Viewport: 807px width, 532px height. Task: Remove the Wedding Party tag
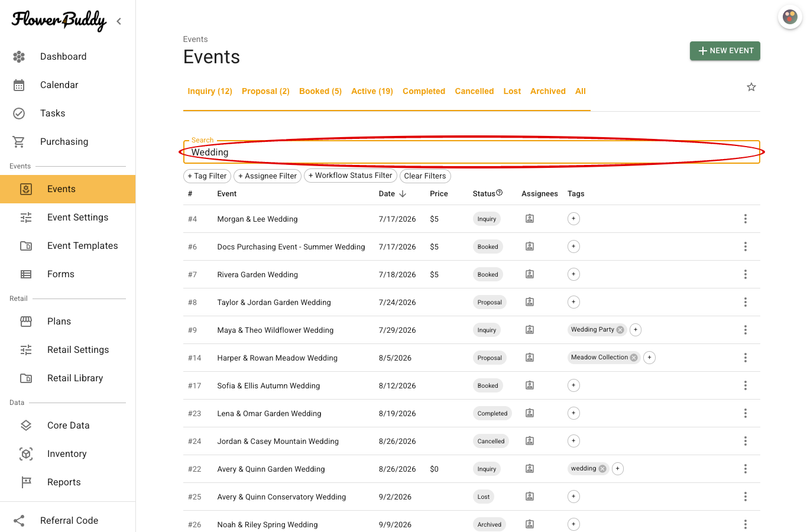[x=620, y=330]
